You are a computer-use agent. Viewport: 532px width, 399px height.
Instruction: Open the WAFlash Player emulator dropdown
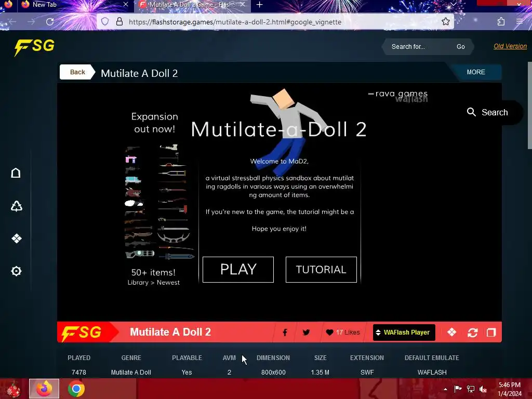click(x=404, y=332)
